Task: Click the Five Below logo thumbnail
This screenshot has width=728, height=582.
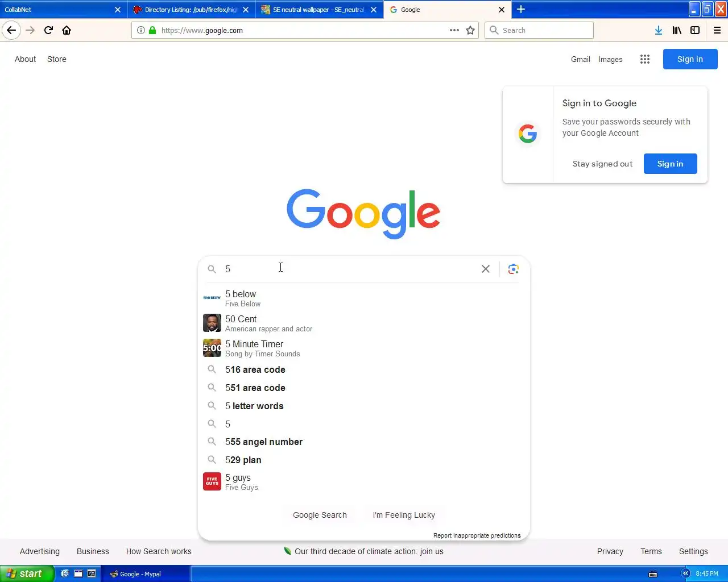Action: 212,297
